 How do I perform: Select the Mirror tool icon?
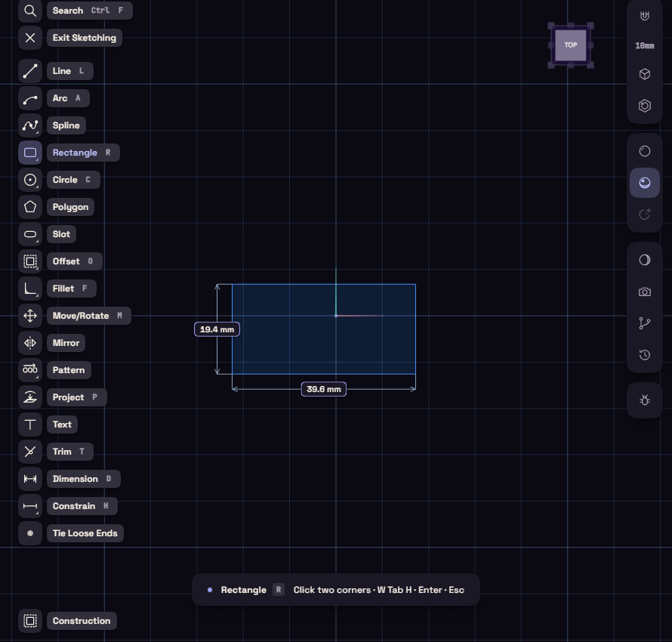(30, 343)
